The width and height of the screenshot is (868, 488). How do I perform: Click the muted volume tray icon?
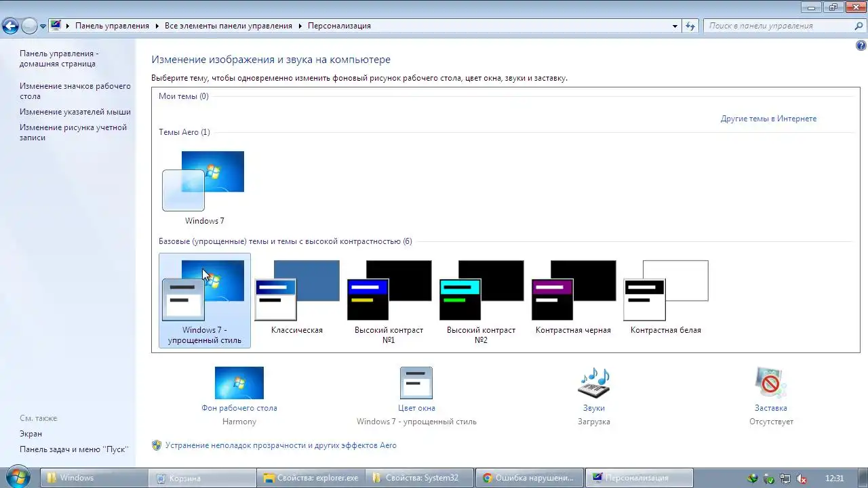[x=802, y=479]
